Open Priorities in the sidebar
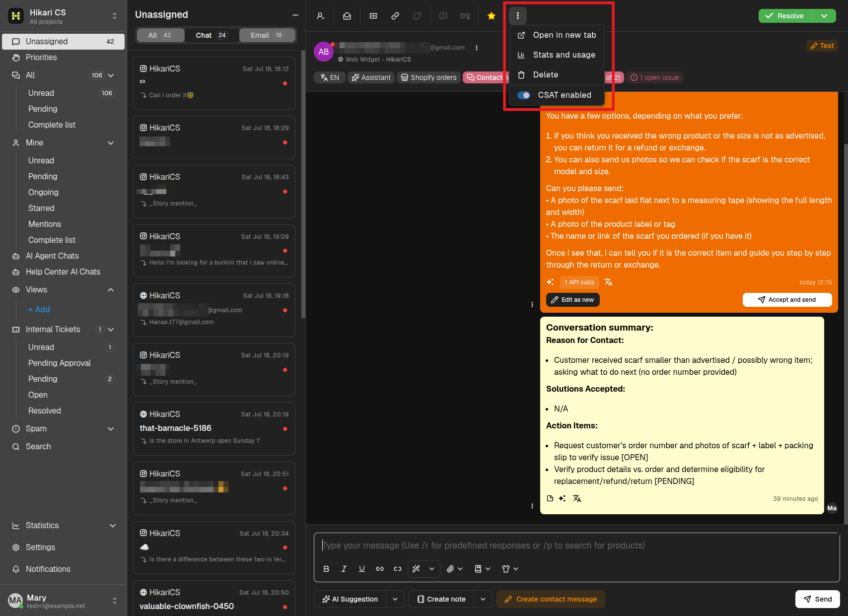Viewport: 848px width, 616px height. point(64,58)
